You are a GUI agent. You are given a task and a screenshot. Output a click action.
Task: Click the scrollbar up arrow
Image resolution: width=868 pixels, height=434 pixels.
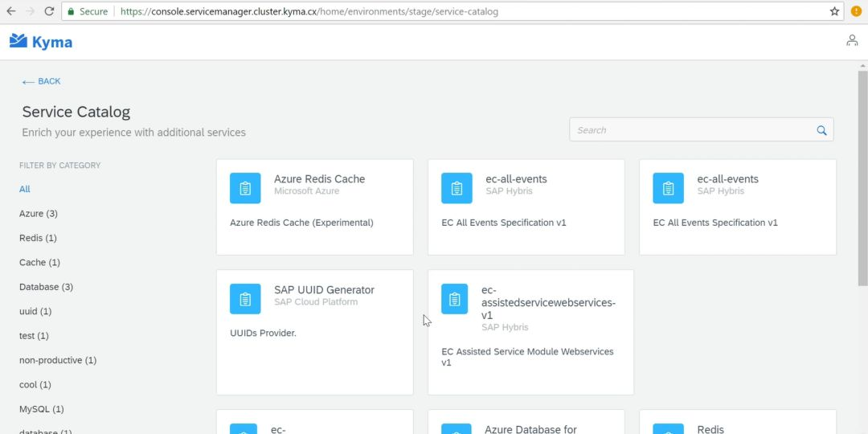[x=862, y=66]
